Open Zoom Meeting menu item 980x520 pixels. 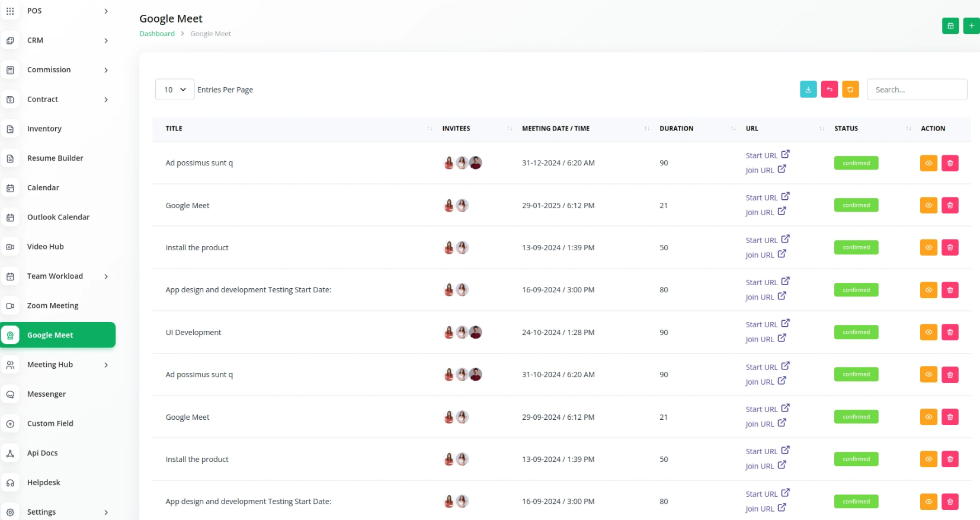pyautogui.click(x=53, y=306)
